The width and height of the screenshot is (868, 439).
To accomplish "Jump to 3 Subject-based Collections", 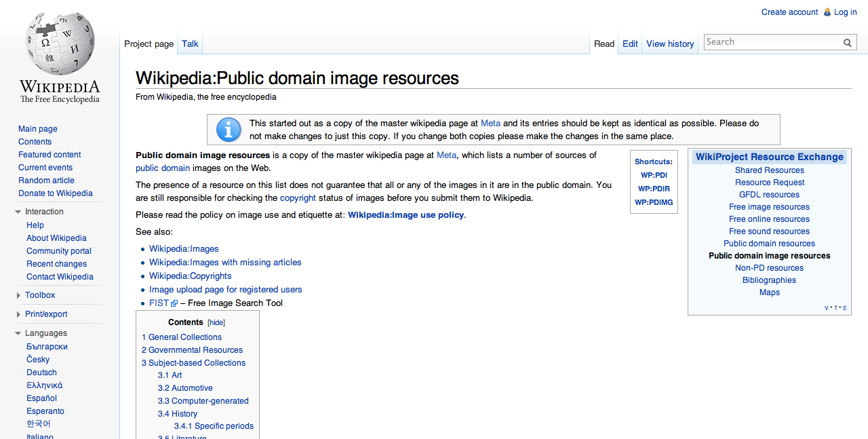I will point(193,363).
